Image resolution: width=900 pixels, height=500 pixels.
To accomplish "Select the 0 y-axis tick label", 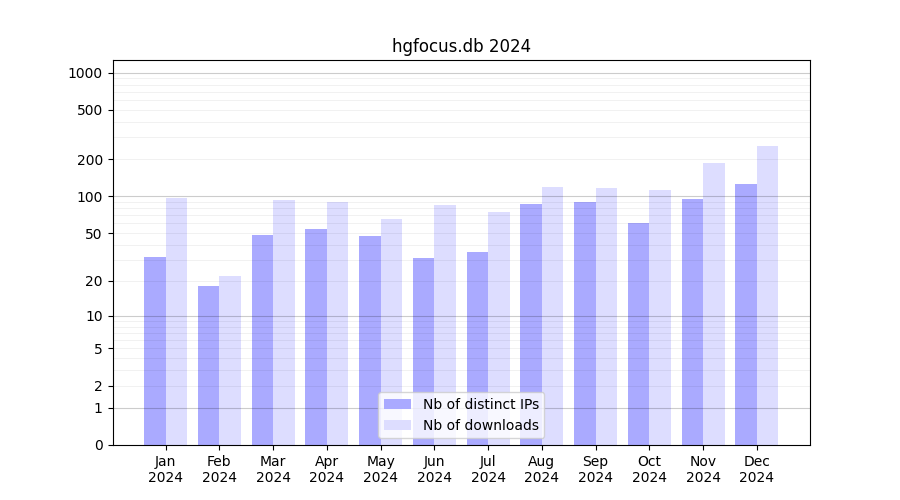I will 98,445.
